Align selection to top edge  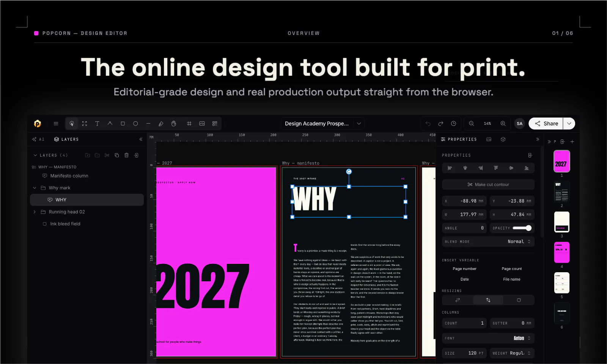(x=496, y=168)
